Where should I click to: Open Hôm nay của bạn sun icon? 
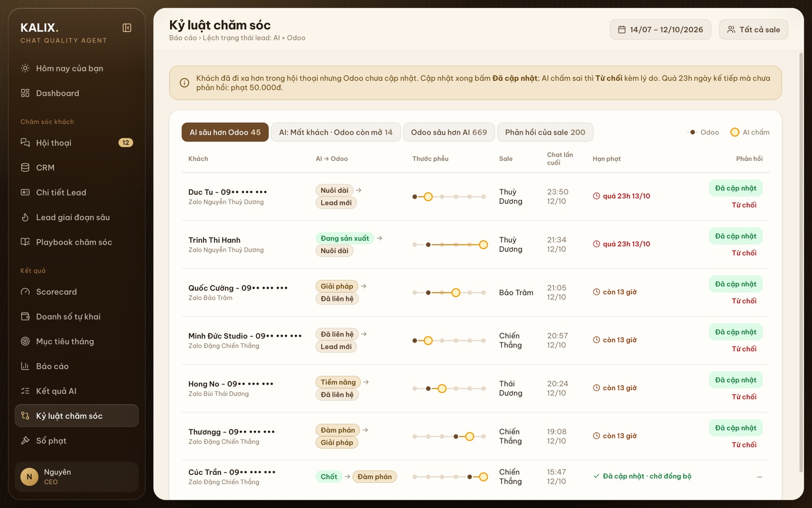coord(25,68)
